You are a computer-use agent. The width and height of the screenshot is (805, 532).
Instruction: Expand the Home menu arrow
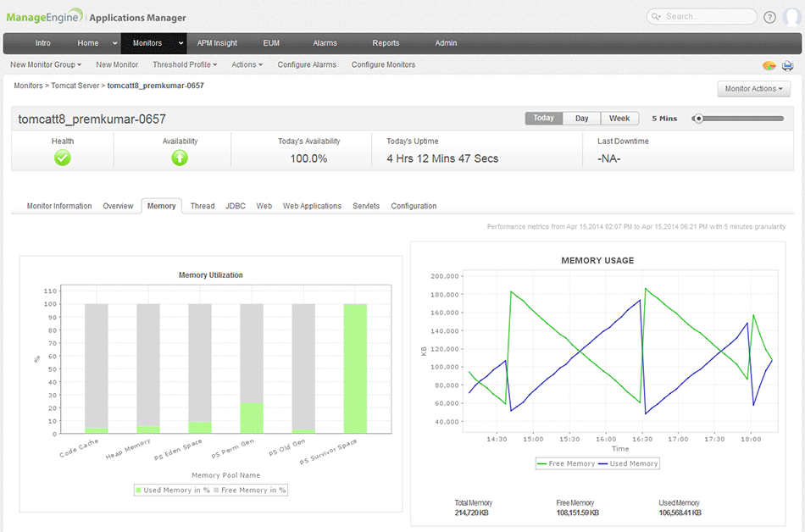click(x=114, y=43)
